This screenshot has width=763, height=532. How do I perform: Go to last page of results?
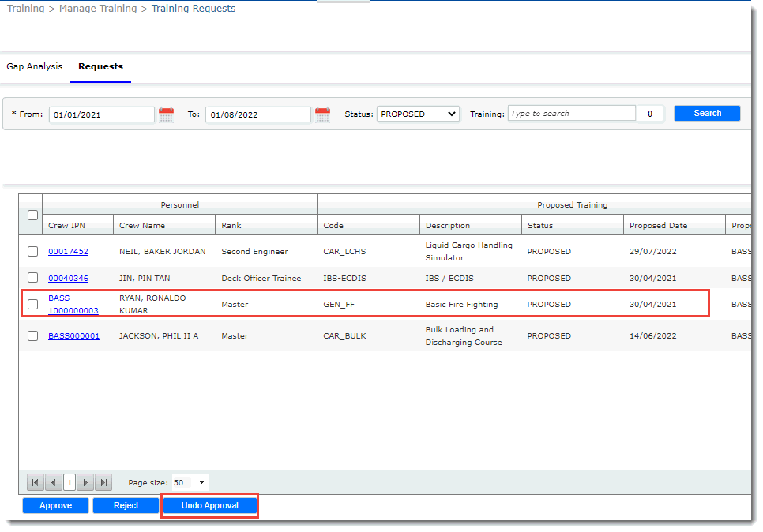click(x=103, y=482)
